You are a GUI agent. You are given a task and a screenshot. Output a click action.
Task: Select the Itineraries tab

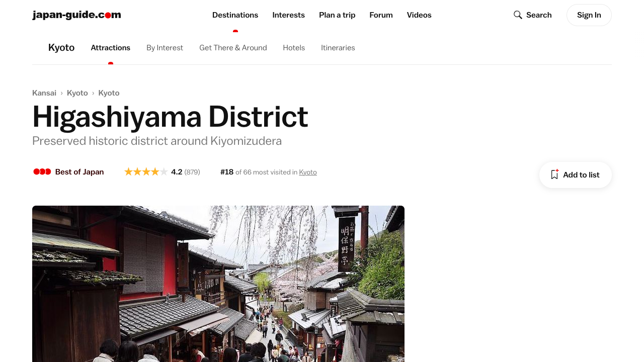pos(338,48)
